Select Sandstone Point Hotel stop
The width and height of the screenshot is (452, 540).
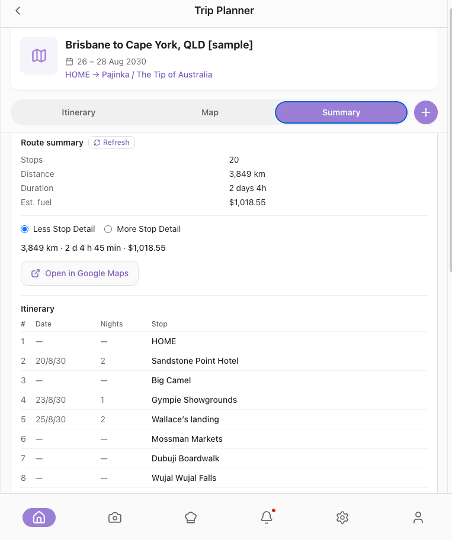224,361
